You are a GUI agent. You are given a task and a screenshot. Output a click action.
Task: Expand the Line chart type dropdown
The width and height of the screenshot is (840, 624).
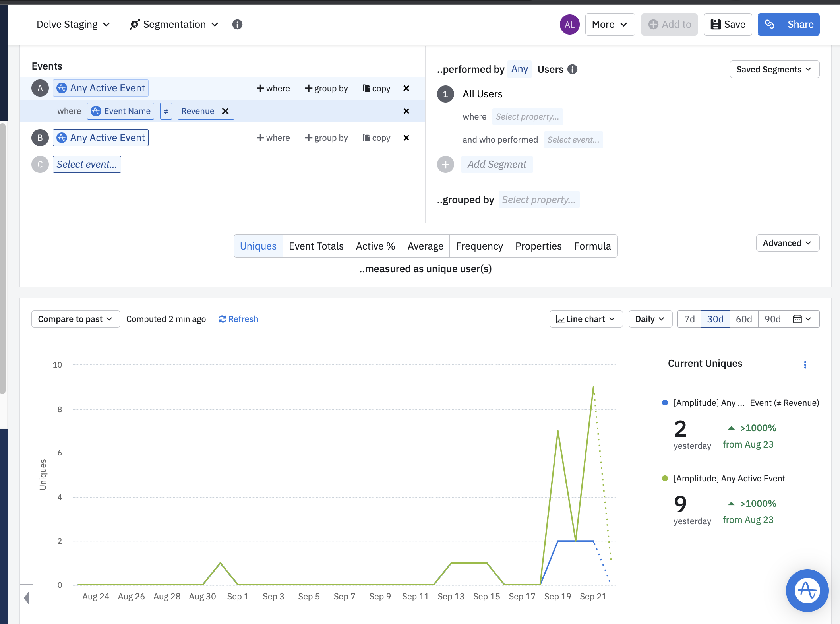[586, 319]
